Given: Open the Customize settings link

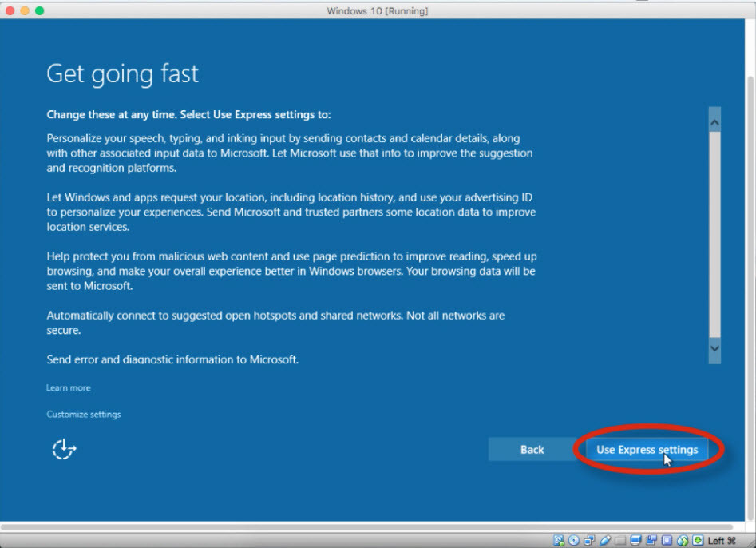Looking at the screenshot, I should tap(83, 415).
